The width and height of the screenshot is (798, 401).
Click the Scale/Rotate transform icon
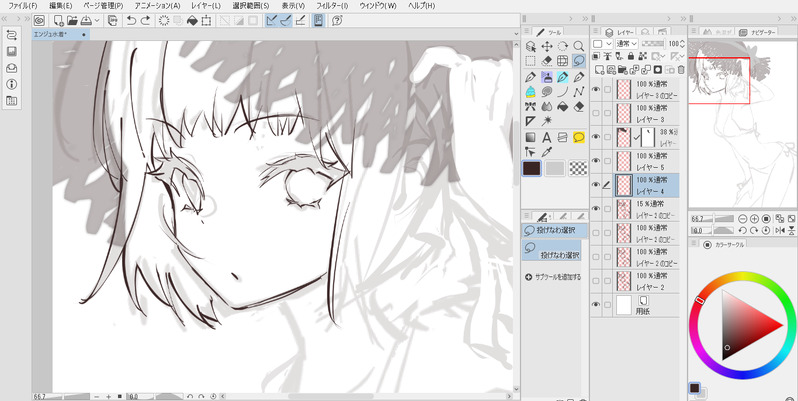pyautogui.click(x=206, y=20)
